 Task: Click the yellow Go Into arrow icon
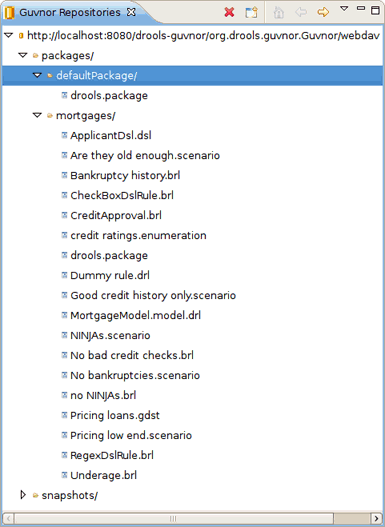point(323,12)
